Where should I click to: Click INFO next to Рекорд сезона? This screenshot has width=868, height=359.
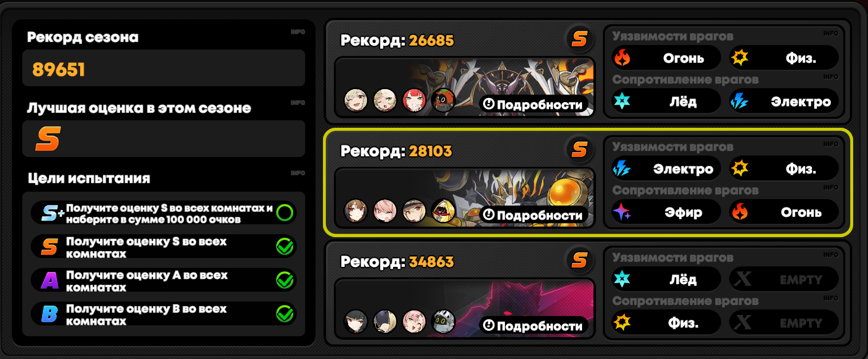click(x=298, y=32)
